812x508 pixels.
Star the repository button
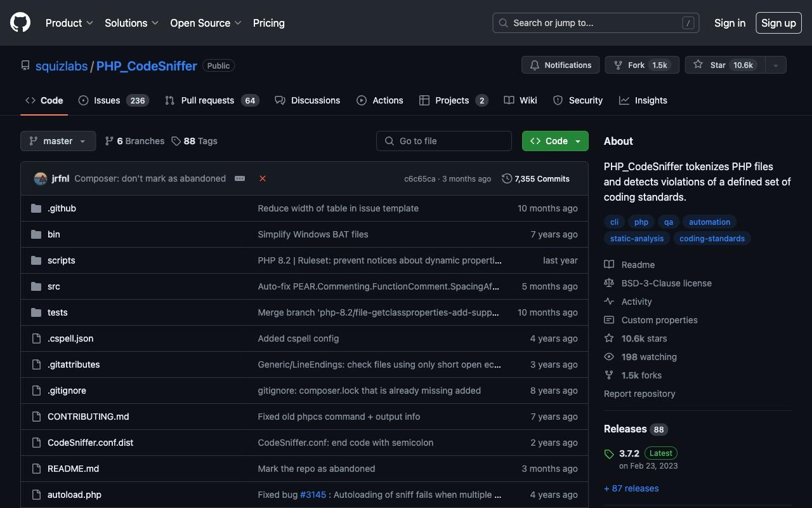725,65
